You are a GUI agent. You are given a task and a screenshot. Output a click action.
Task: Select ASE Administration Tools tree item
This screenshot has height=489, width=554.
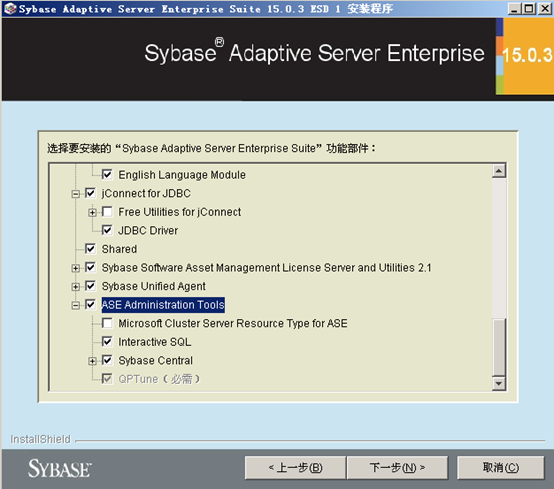[163, 305]
